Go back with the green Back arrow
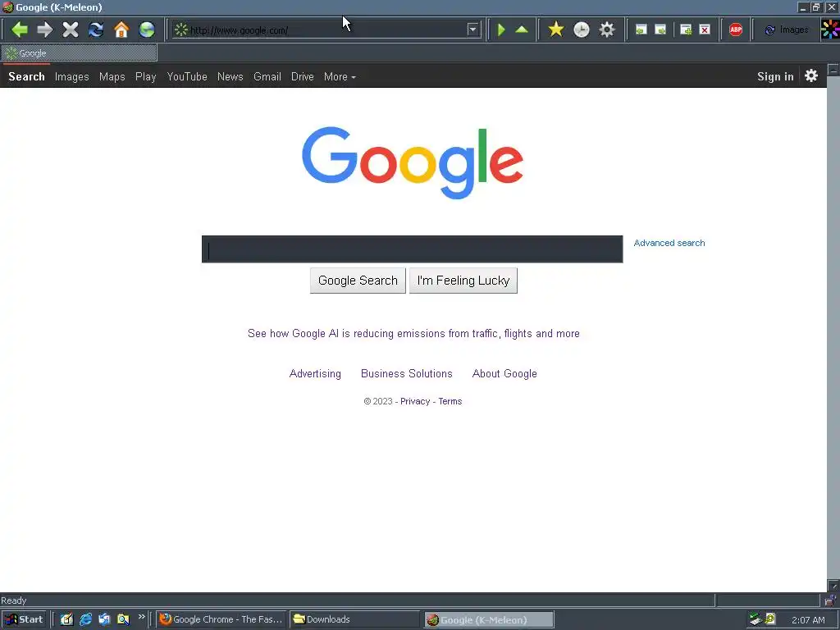840x630 pixels. (20, 30)
